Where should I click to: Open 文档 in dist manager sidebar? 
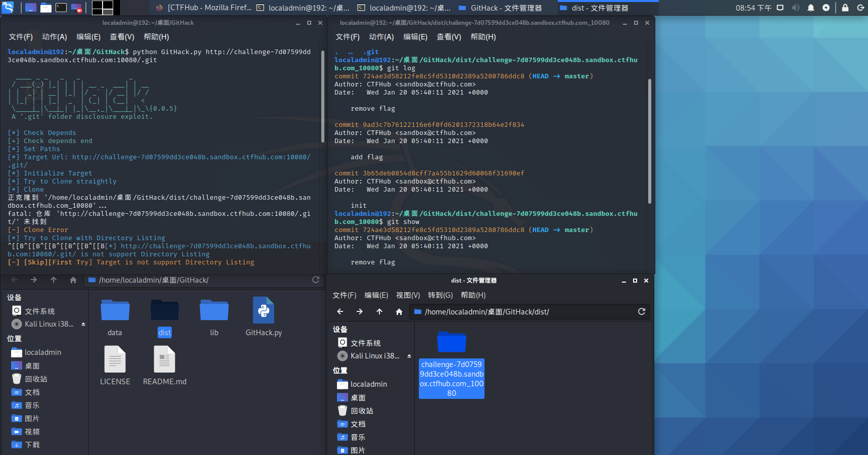point(358,424)
